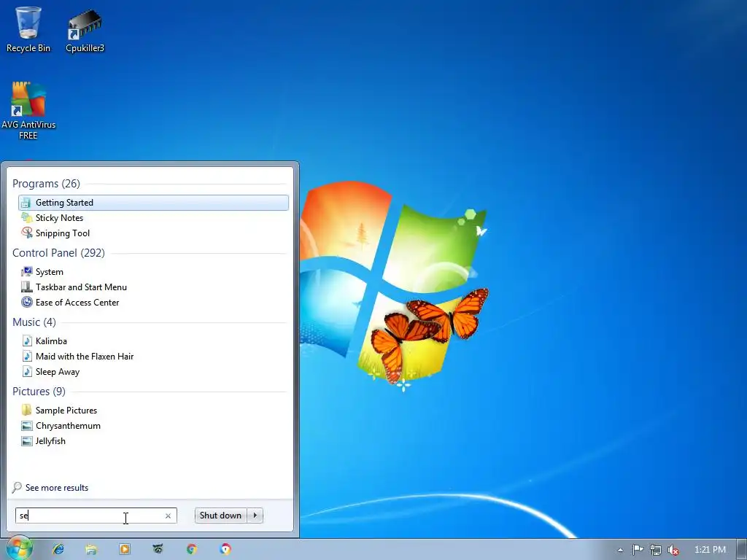The image size is (747, 560).
Task: Select Maid with the Flaxen Hair
Action: click(153, 356)
